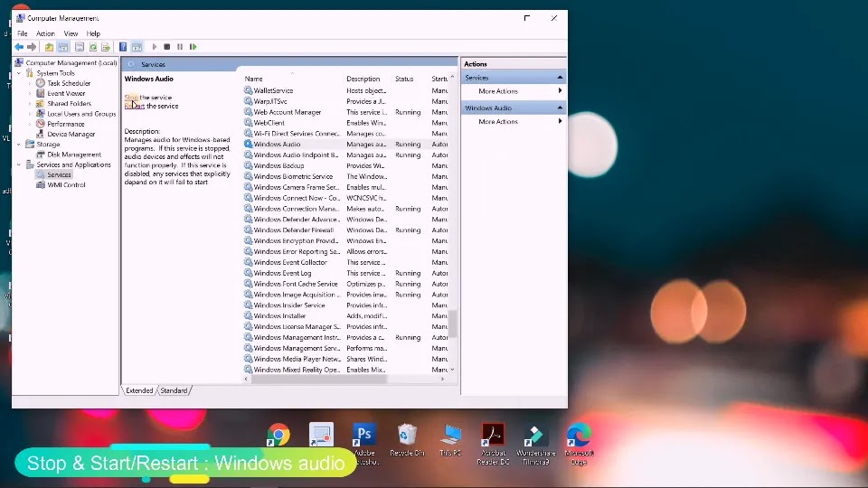Open Disk Management from the tree

click(74, 155)
